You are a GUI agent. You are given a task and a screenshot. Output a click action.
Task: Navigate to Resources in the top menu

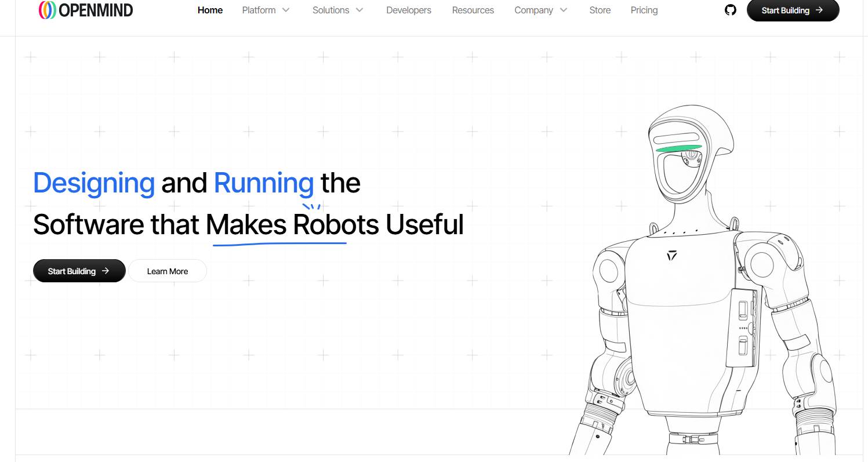(x=473, y=10)
